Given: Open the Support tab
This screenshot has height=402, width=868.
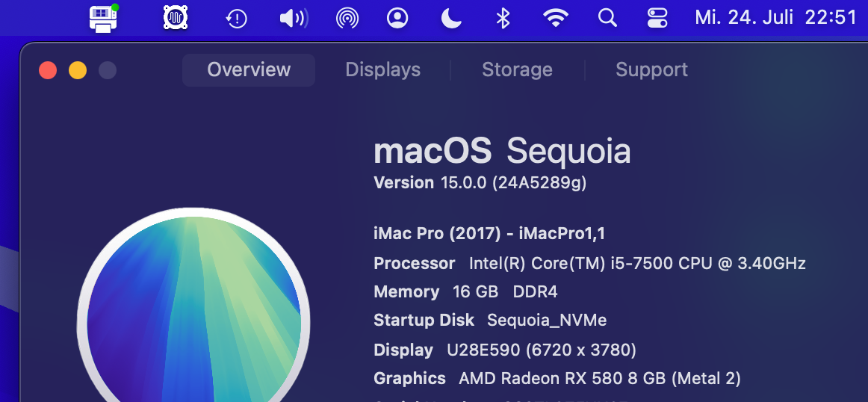Looking at the screenshot, I should pyautogui.click(x=651, y=70).
